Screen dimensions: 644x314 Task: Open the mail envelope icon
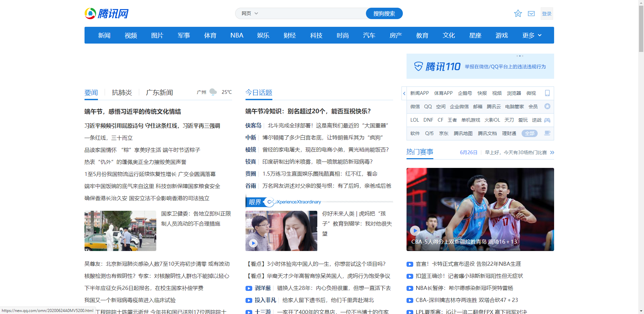(531, 13)
